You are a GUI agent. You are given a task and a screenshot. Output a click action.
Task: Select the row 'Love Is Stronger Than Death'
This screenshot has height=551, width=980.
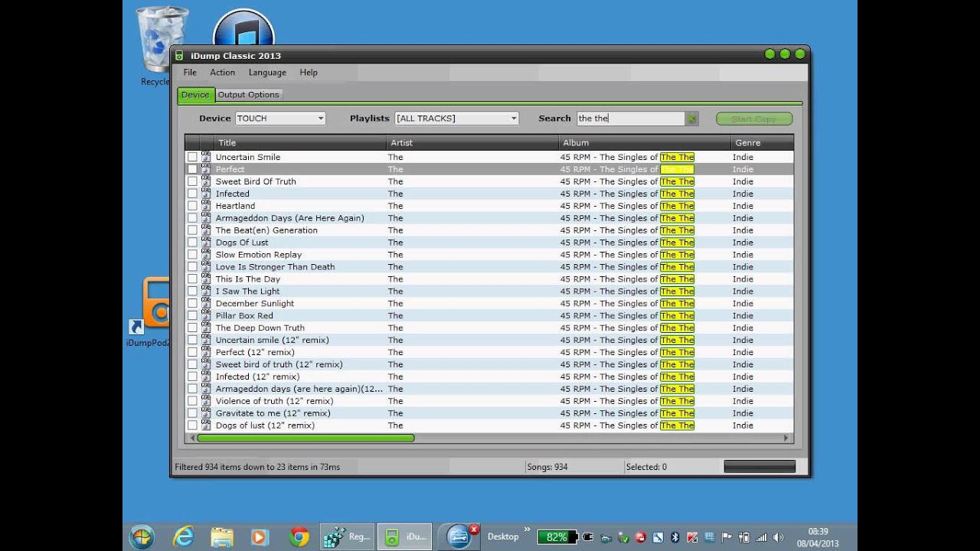(489, 267)
